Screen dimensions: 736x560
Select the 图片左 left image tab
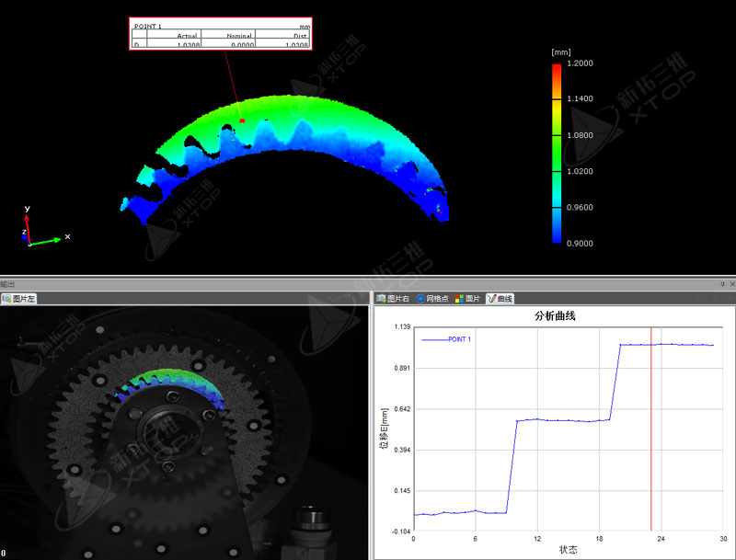(x=24, y=299)
